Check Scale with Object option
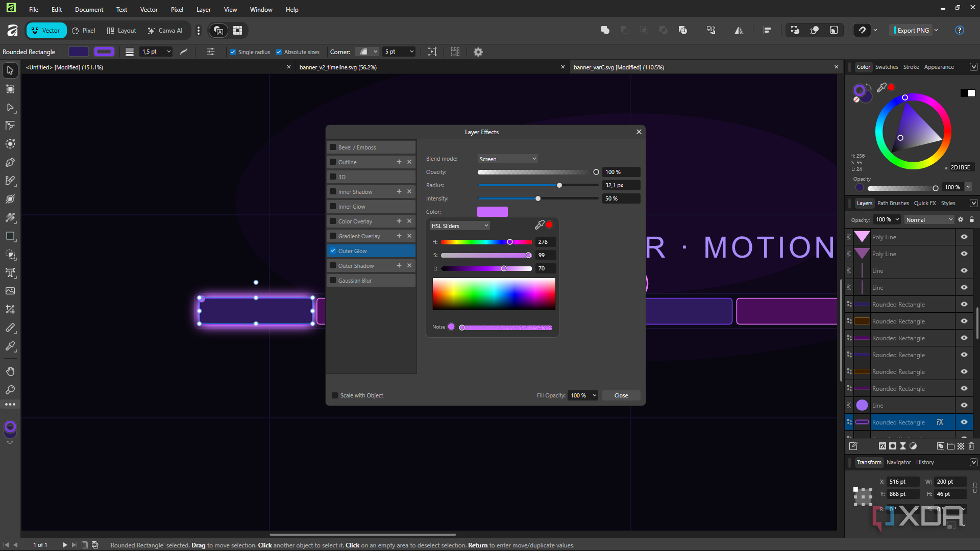 335,395
